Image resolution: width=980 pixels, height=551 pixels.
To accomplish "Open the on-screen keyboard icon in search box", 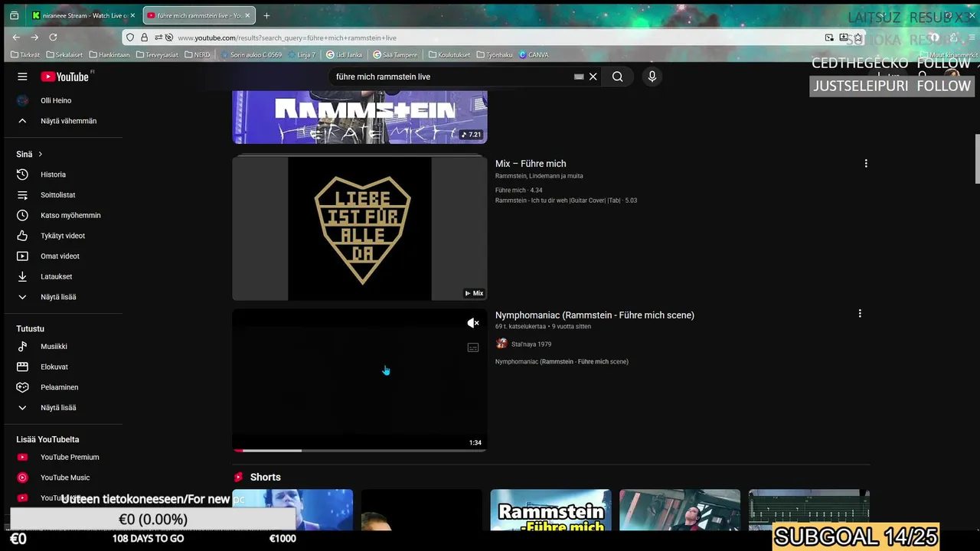I will point(579,77).
